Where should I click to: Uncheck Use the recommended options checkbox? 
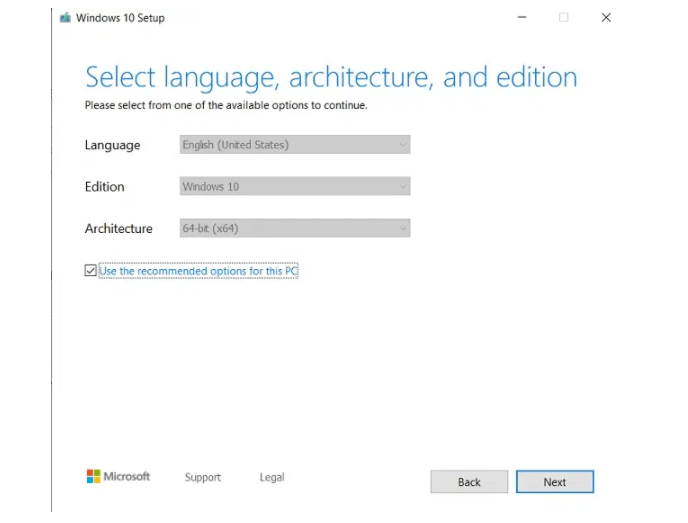pos(90,271)
